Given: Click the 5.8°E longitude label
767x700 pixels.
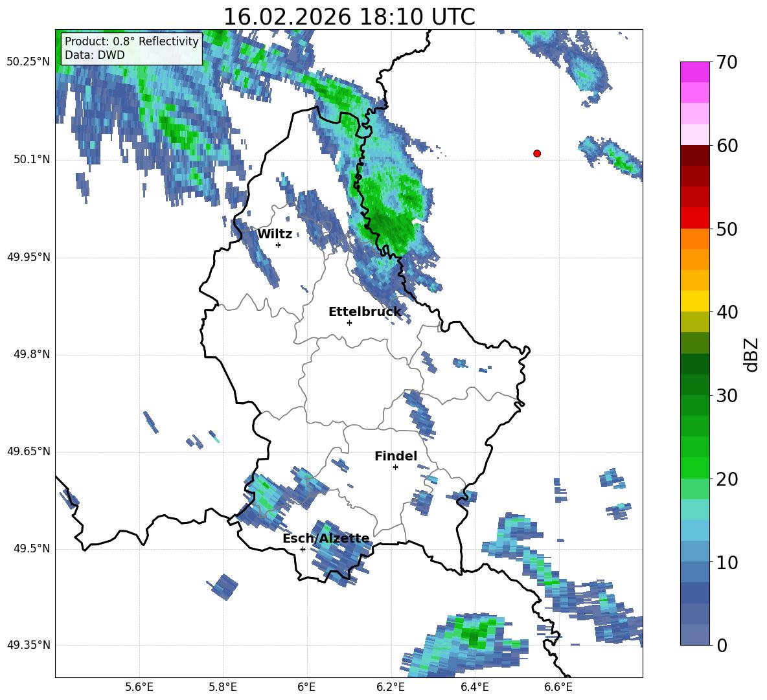Looking at the screenshot, I should [x=223, y=687].
